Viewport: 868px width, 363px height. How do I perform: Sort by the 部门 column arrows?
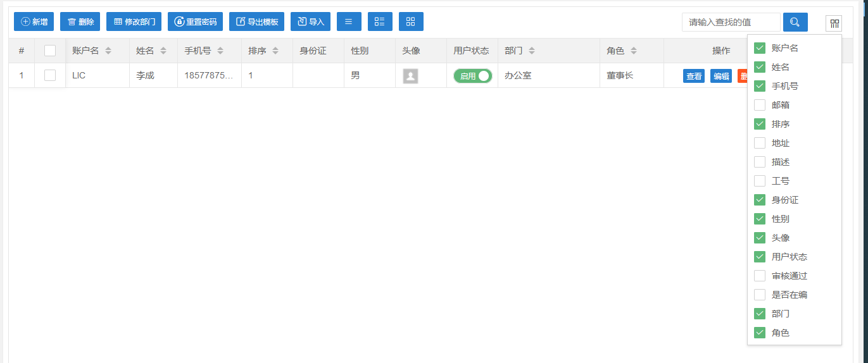click(x=532, y=51)
